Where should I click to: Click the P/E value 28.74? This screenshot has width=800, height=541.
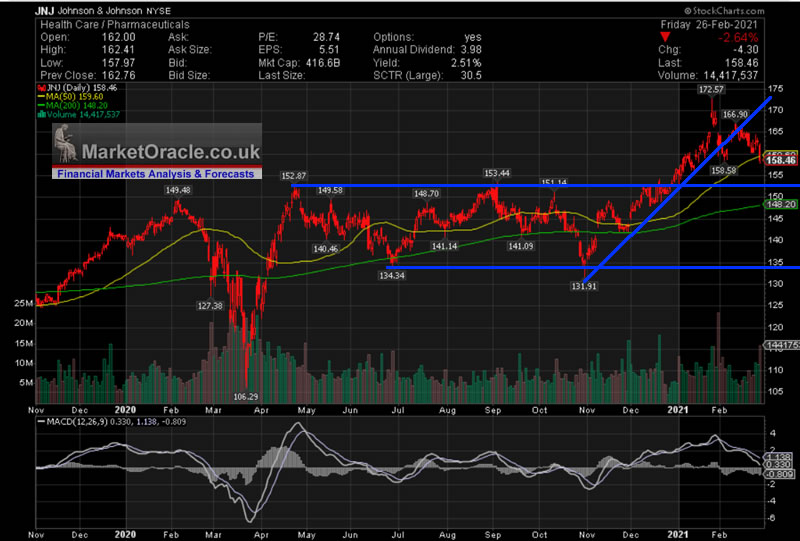(326, 37)
